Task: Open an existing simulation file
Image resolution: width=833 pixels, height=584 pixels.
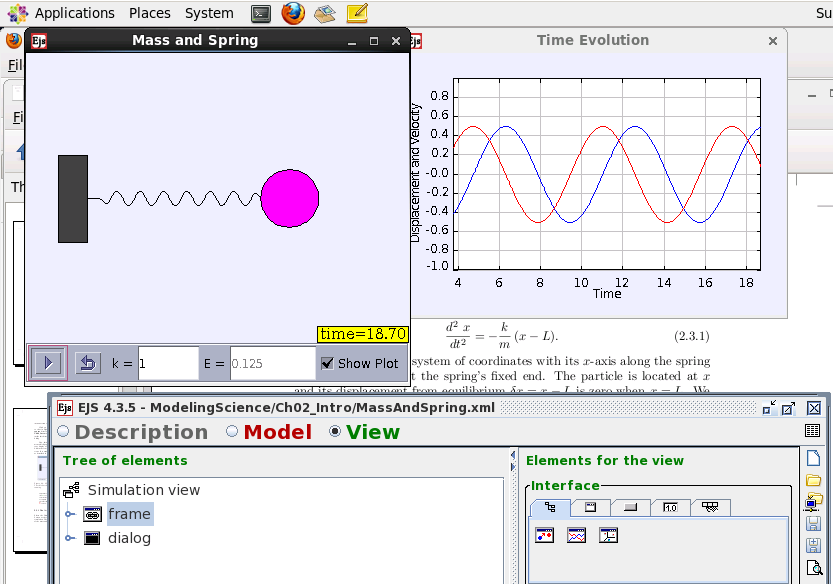Action: click(815, 480)
